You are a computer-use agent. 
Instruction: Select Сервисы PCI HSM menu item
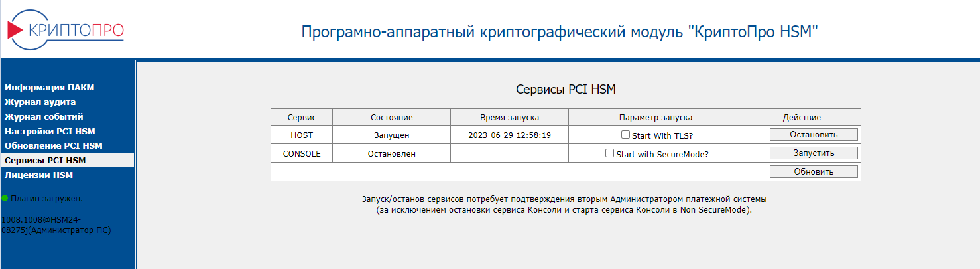pyautogui.click(x=45, y=160)
